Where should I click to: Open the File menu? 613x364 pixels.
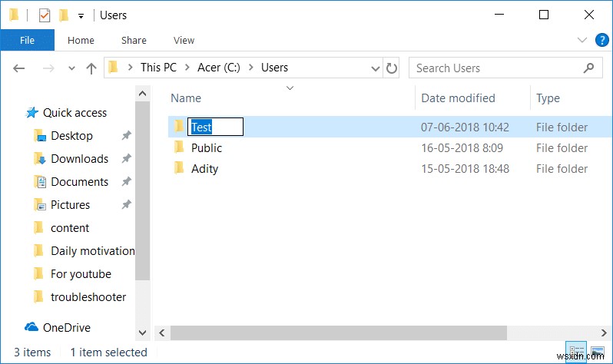click(x=27, y=41)
